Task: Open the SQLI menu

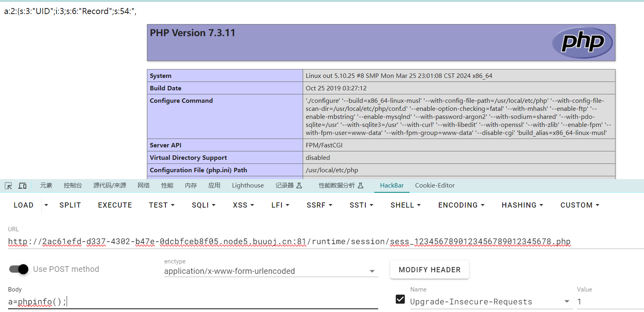Action: pos(204,205)
